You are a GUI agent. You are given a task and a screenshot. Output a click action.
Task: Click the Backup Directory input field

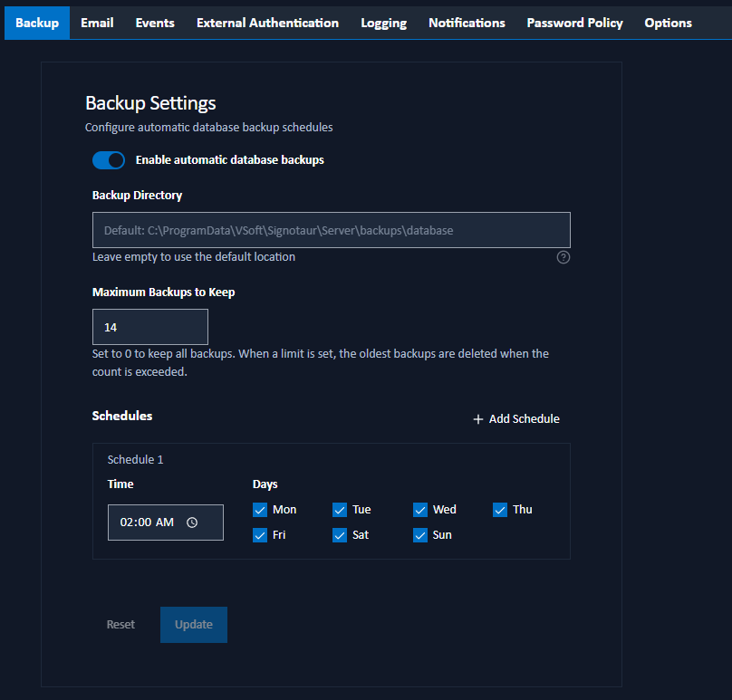tap(331, 229)
